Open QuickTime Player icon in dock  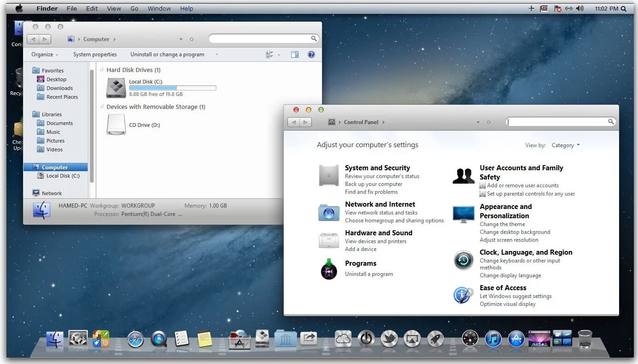pos(159,340)
